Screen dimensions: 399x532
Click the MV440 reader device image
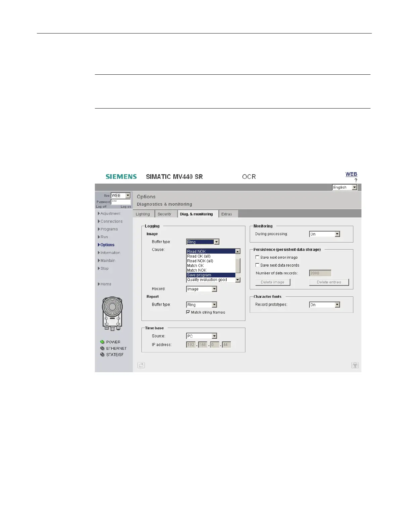point(112,314)
